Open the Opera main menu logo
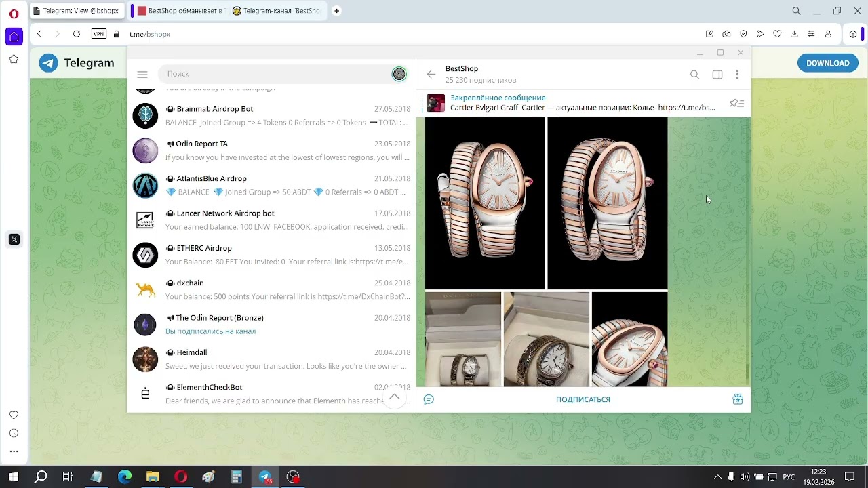This screenshot has height=488, width=868. click(x=14, y=14)
